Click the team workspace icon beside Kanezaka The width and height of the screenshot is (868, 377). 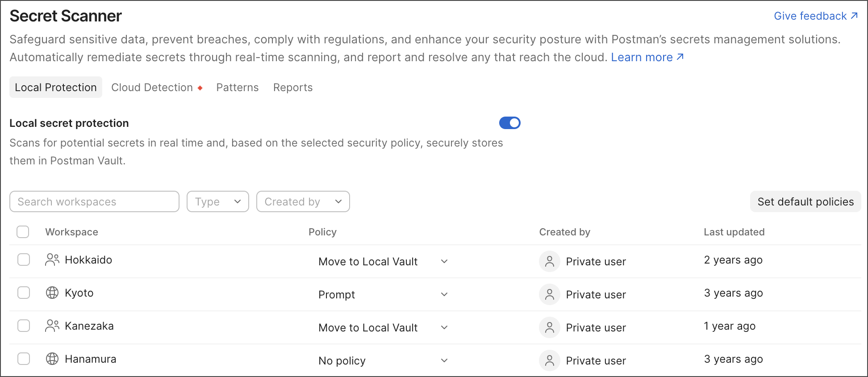coord(52,326)
